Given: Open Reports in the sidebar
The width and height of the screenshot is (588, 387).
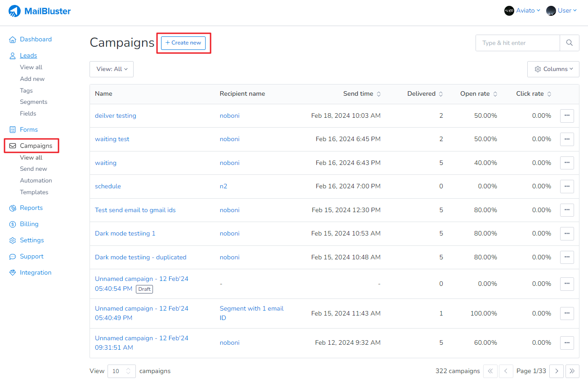Looking at the screenshot, I should coord(31,208).
